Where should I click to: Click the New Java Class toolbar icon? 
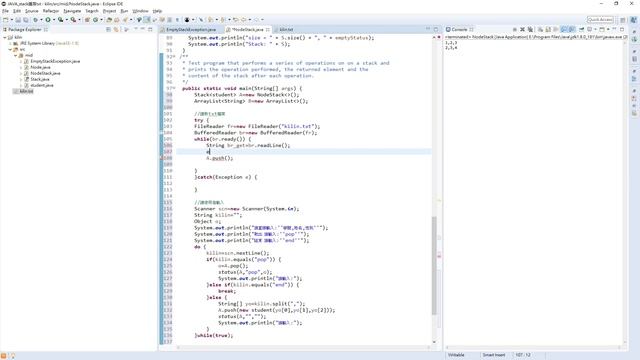(95, 20)
